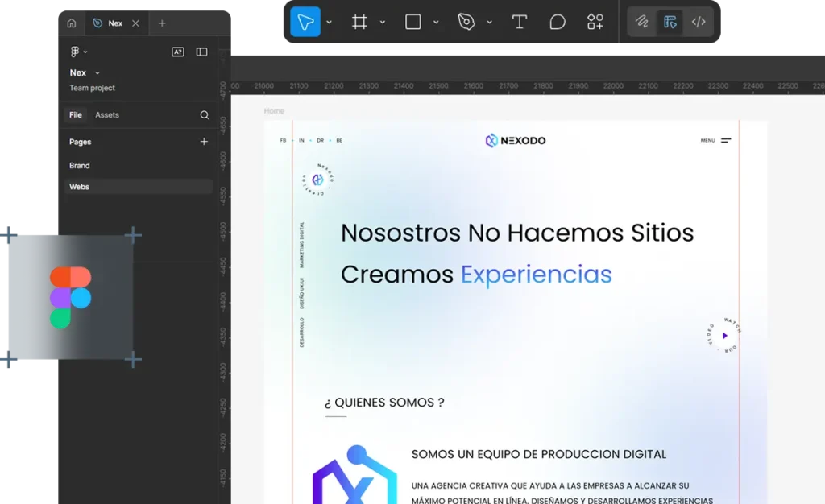The width and height of the screenshot is (825, 504).
Task: Click the search icon in File panel
Action: pyautogui.click(x=205, y=115)
